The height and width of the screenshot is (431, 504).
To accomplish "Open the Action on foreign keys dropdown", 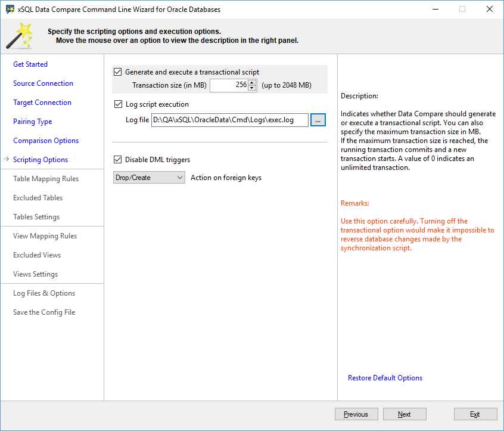I will (149, 178).
